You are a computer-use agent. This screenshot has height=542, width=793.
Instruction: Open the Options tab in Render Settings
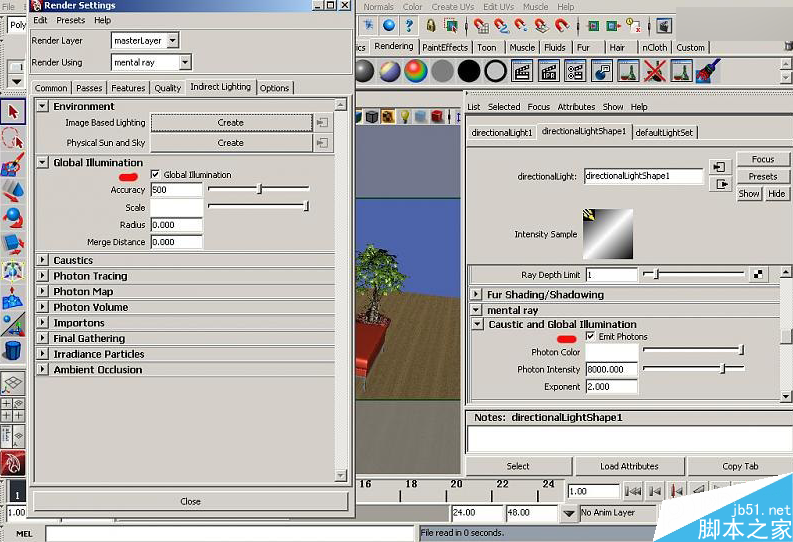(275, 88)
